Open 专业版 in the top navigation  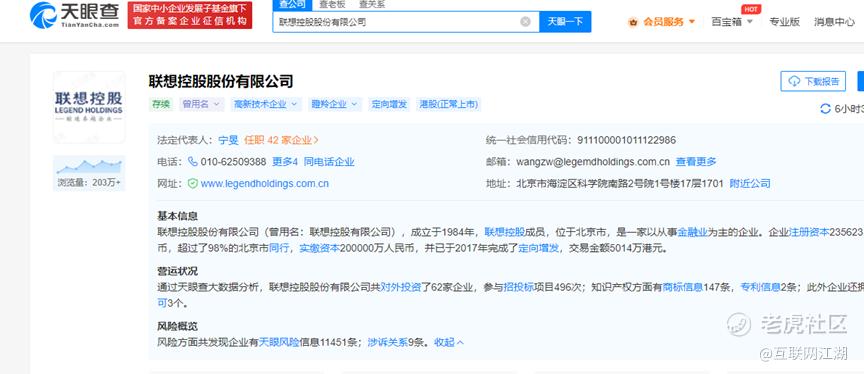784,22
